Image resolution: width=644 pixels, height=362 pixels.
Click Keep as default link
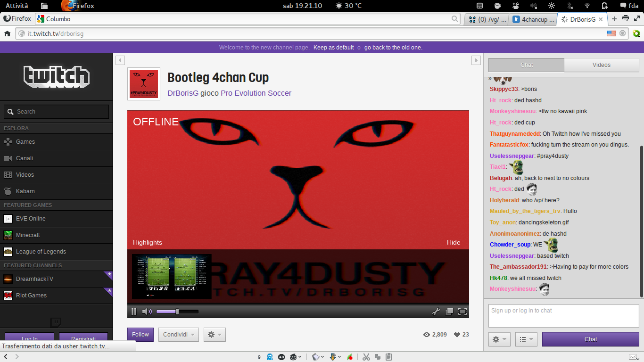coord(334,48)
